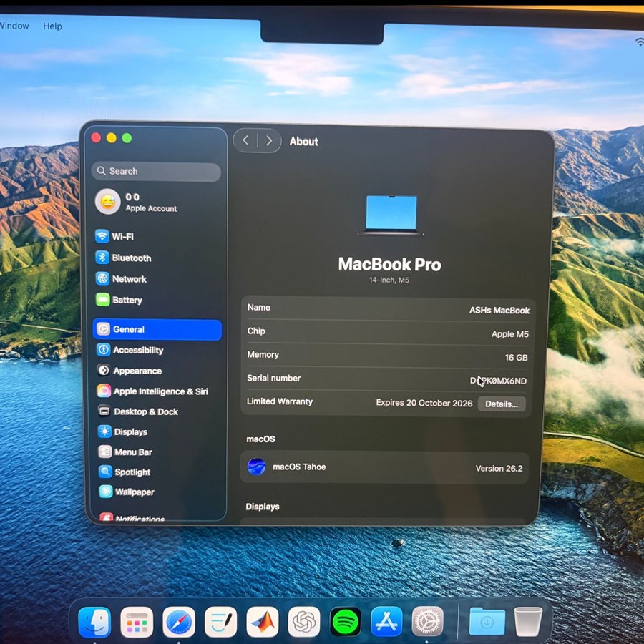
Task: Open Finder from the Dock
Action: pos(94,621)
